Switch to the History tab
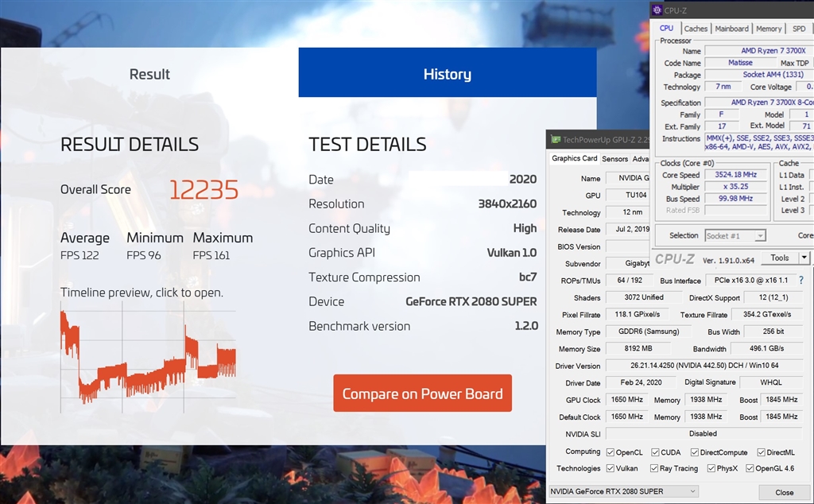814x504 pixels. pyautogui.click(x=448, y=73)
